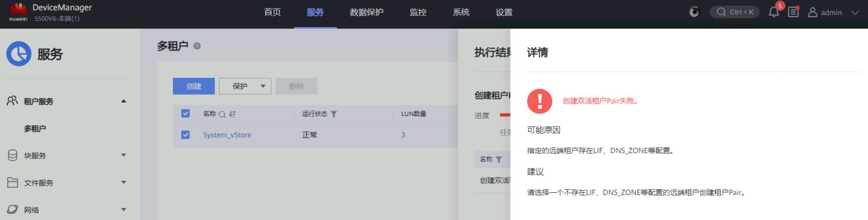Uncheck the System_vStore row checkbox
Viewport: 868px width, 220px height.
pos(185,135)
